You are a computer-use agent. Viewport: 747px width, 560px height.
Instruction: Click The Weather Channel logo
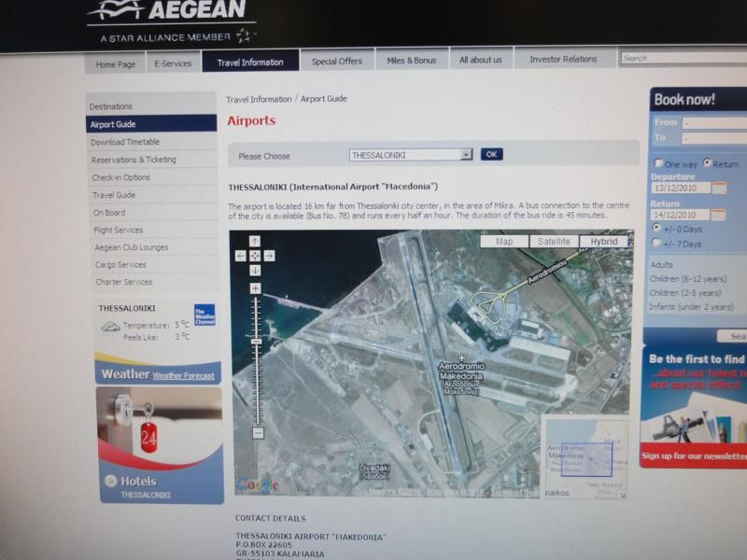coord(204,315)
